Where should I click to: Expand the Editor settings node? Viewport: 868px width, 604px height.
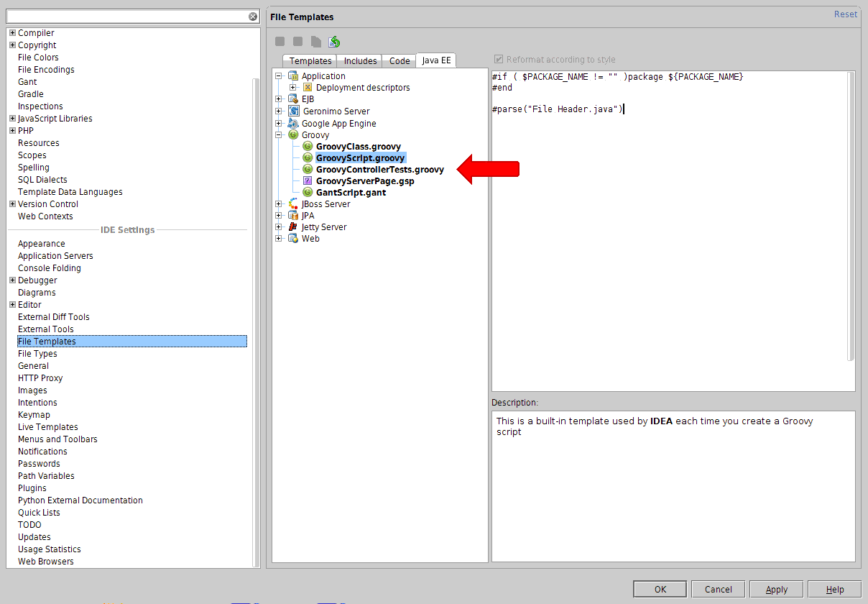[12, 305]
